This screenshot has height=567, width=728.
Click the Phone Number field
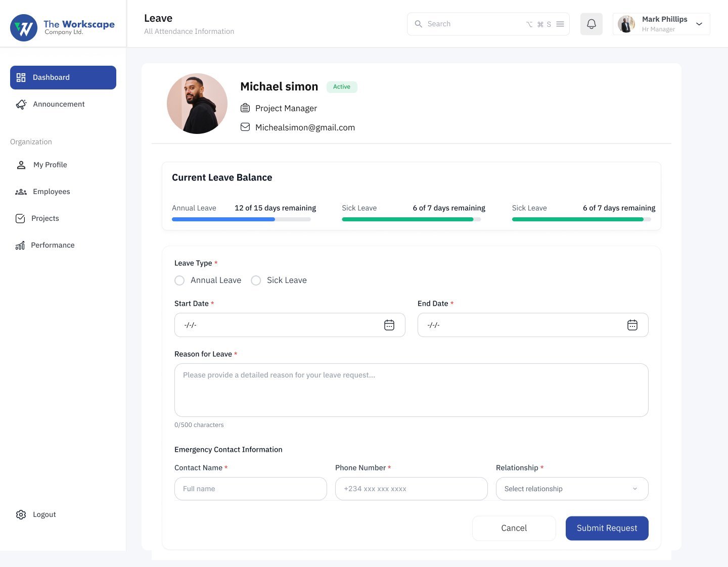[x=412, y=489]
